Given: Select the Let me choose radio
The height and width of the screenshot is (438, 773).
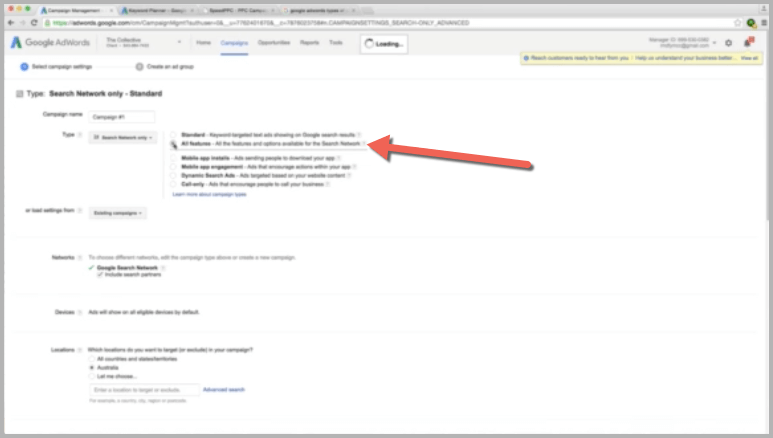Looking at the screenshot, I should tap(92, 376).
